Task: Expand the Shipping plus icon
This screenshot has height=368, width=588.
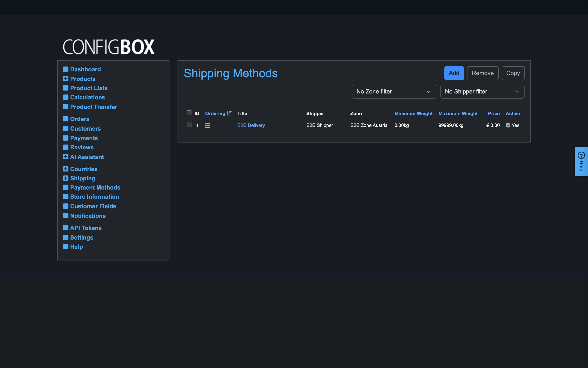Action: [x=66, y=178]
